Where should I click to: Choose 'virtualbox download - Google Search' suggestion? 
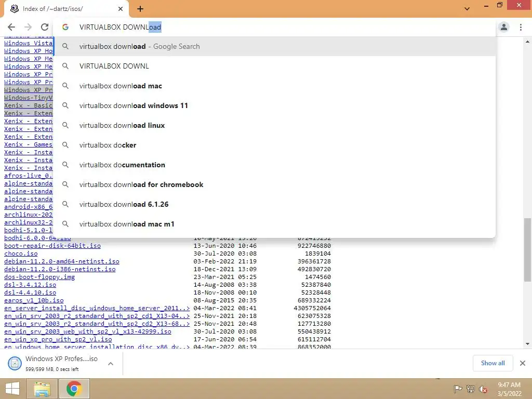tap(274, 46)
